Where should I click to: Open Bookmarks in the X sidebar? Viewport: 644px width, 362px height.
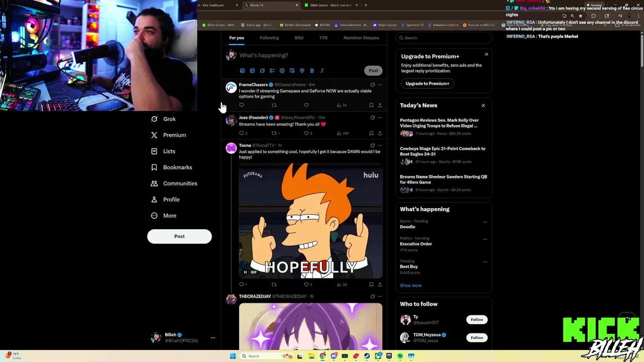pos(172,167)
